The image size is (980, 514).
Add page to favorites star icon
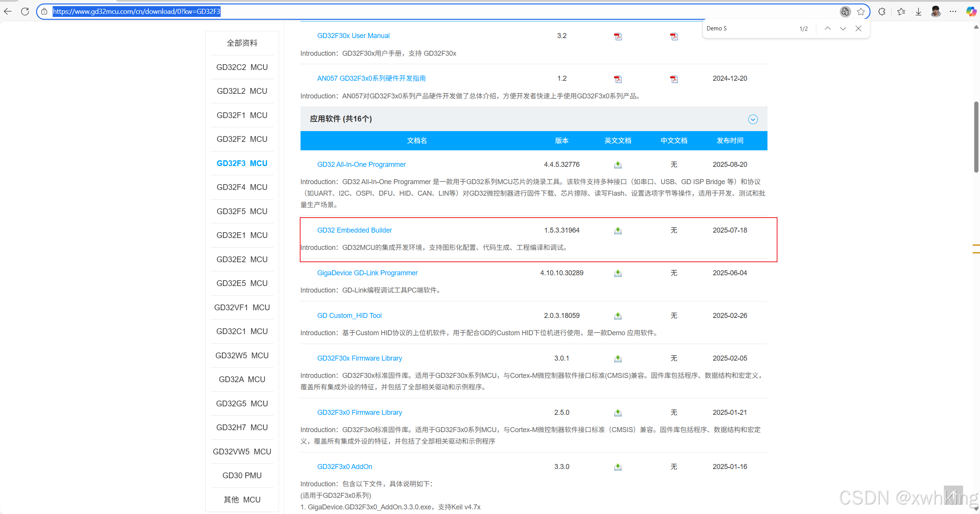click(x=861, y=12)
